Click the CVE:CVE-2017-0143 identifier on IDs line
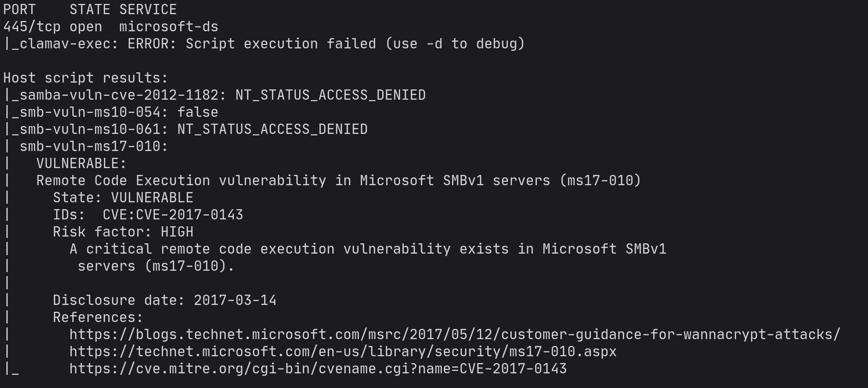Viewport: 868px width, 388px height. click(172, 215)
